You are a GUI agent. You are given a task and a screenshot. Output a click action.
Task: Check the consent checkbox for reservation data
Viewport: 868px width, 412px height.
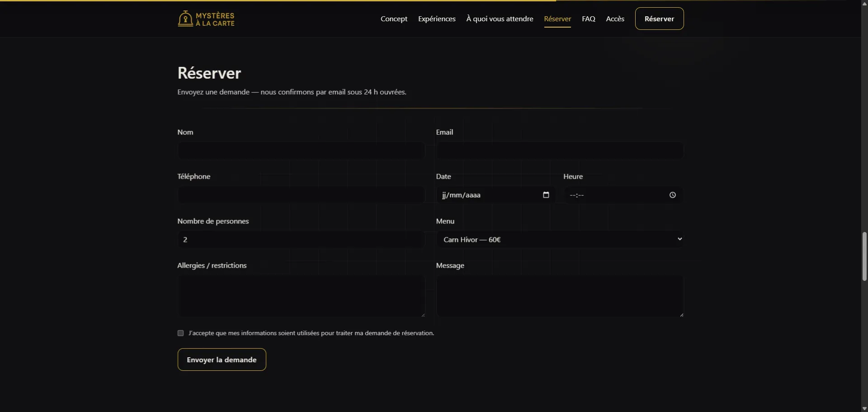click(180, 333)
